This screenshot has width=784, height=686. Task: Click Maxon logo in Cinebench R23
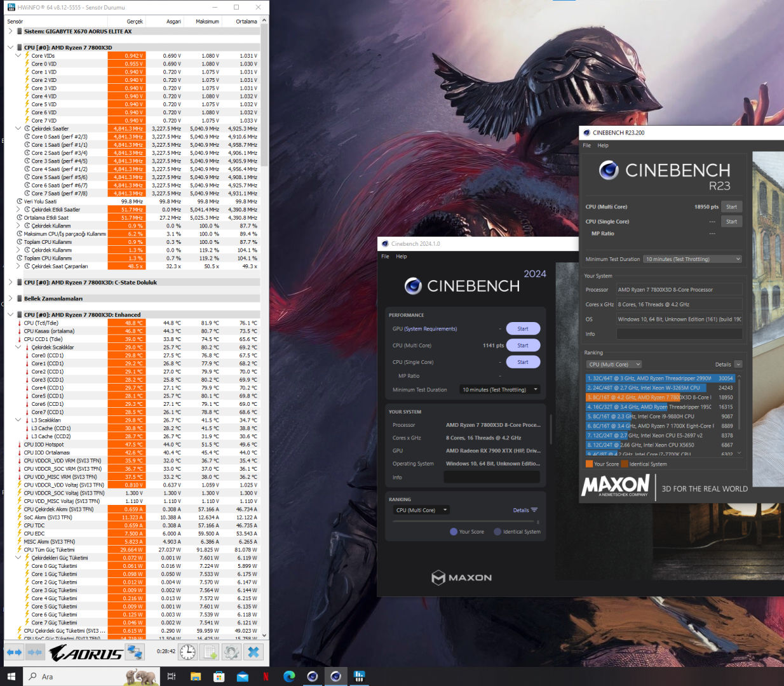[x=615, y=486]
